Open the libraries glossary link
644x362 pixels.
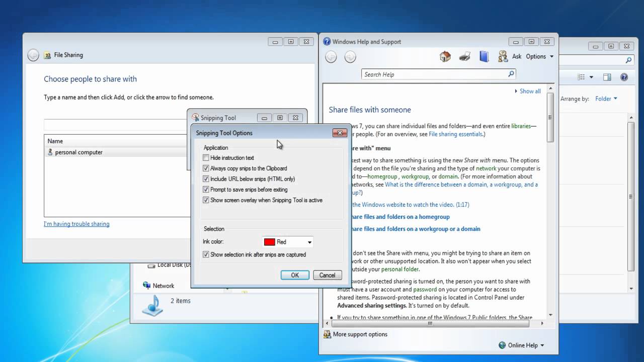(x=521, y=126)
